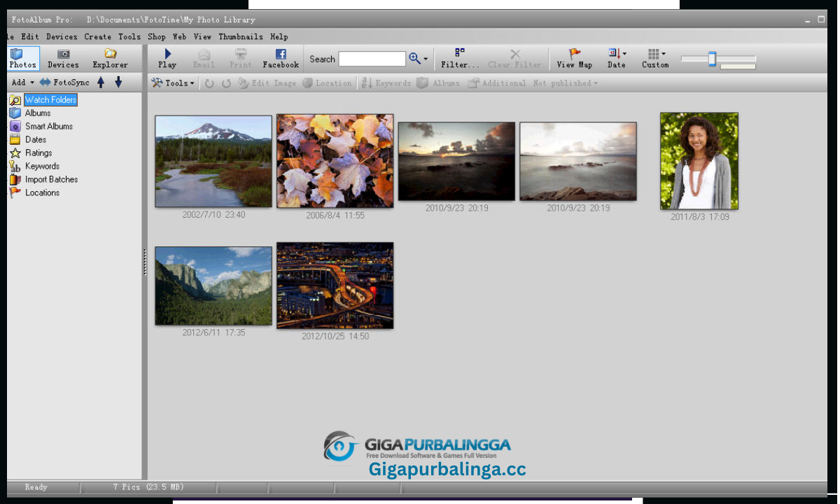The image size is (840, 504).
Task: Select Albums in the sidebar tree
Action: pyautogui.click(x=38, y=113)
